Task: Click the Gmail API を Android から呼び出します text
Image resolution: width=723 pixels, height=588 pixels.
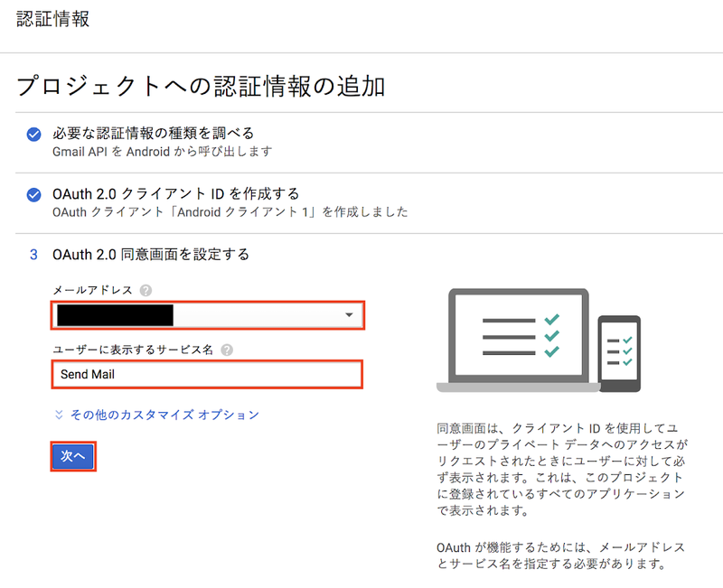Action: click(x=162, y=152)
